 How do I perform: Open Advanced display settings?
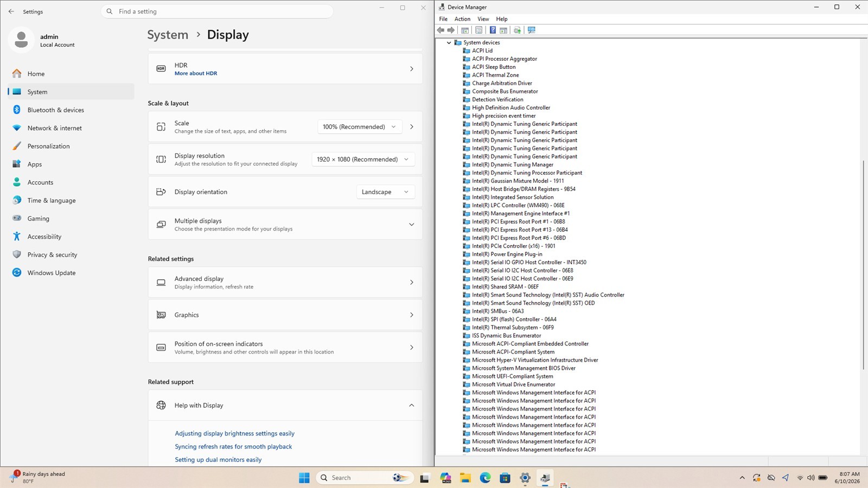(x=285, y=282)
